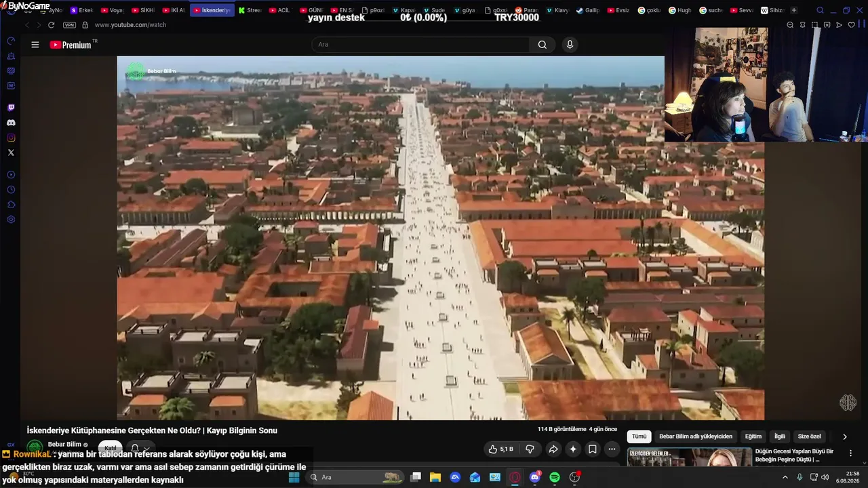Open the GX Control speedometer icon

[x=11, y=41]
